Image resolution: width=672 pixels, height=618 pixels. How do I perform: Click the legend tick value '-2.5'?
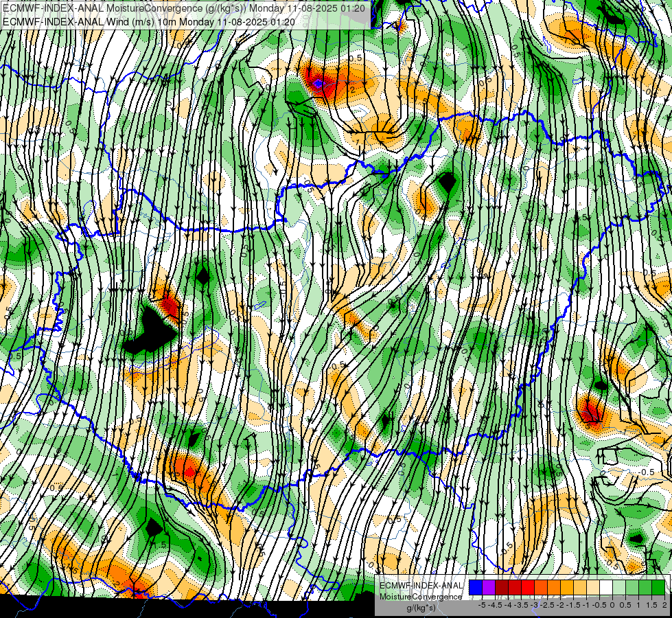coord(547,605)
